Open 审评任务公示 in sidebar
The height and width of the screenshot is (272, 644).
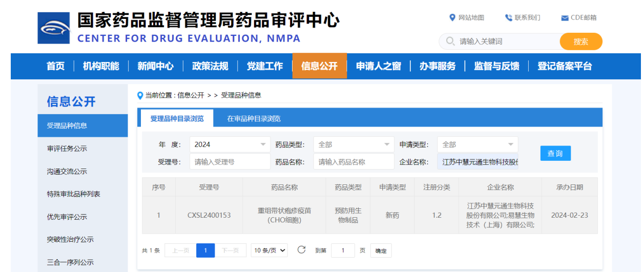82,149
